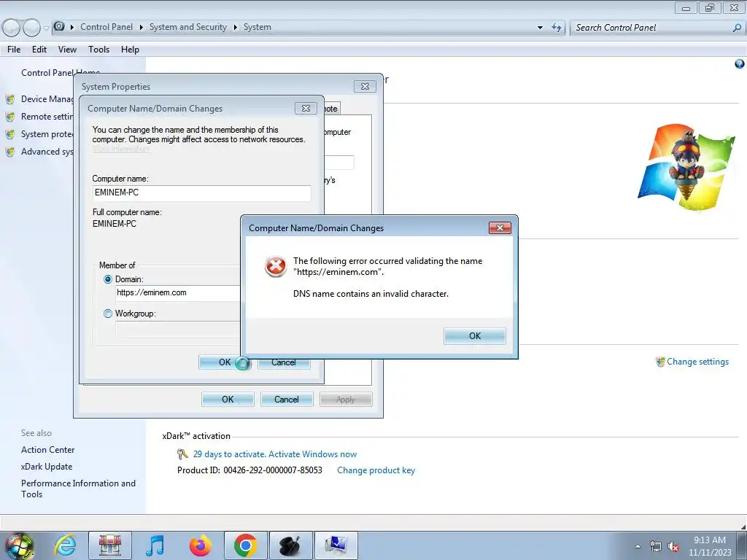Open the black hat app on taskbar

pos(290,545)
